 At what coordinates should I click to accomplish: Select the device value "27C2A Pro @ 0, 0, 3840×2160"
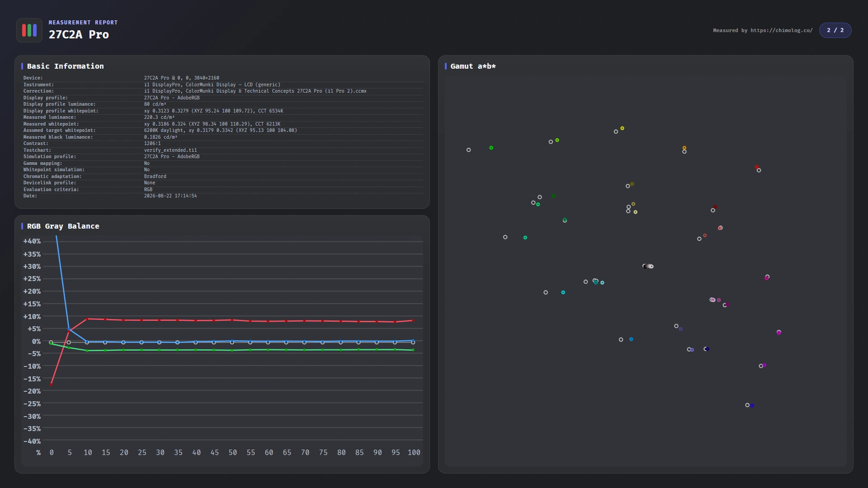181,78
